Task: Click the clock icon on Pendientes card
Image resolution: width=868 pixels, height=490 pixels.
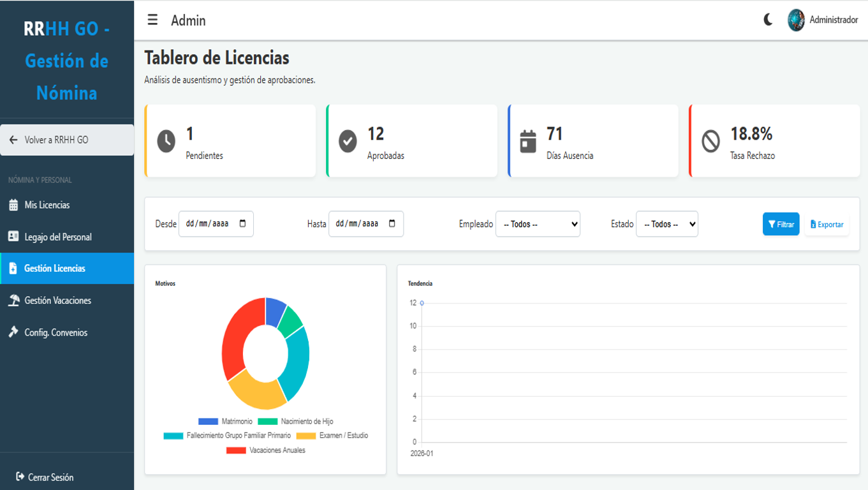Action: tap(166, 141)
